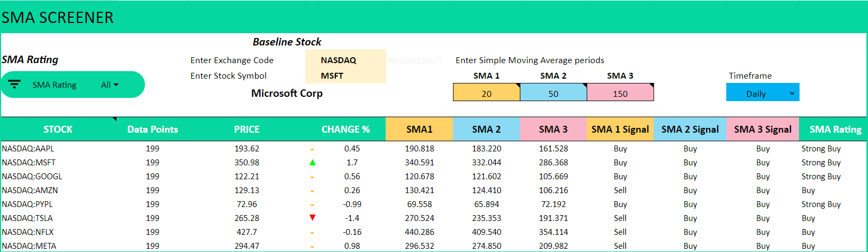This screenshot has height=252, width=868.
Task: Click the orange dash indicator in PYPL row
Action: coord(312,205)
